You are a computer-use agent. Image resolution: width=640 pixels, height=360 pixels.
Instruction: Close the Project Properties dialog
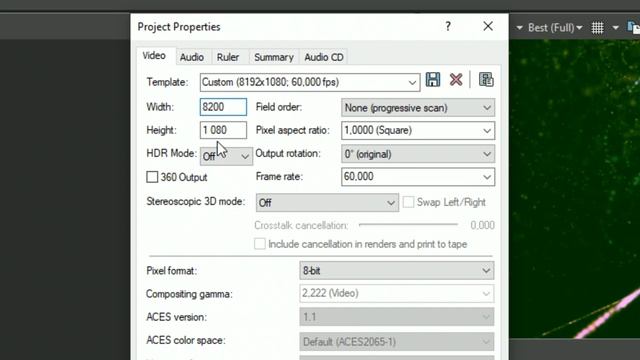488,27
